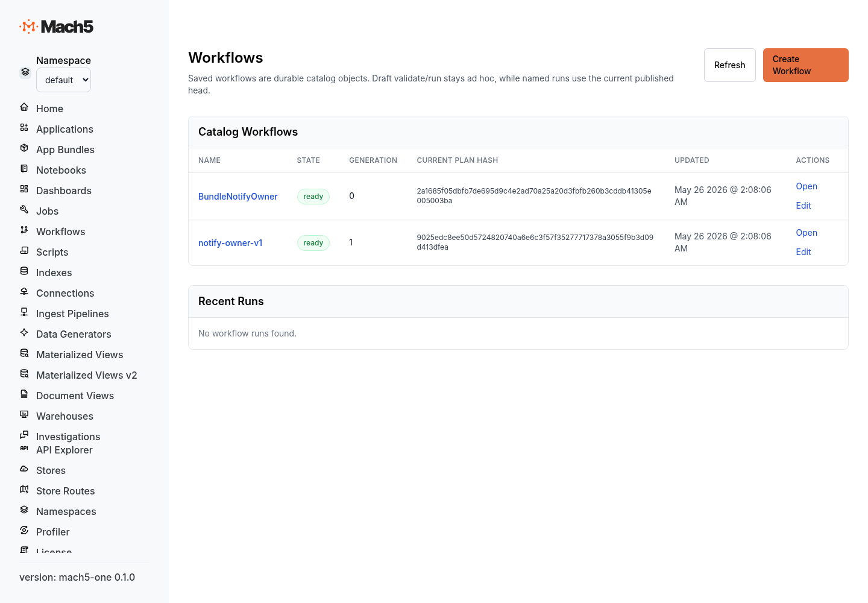Screen dimensions: 868x603
Task: Click the plan hash starting 2a1685f0
Action: (x=534, y=196)
